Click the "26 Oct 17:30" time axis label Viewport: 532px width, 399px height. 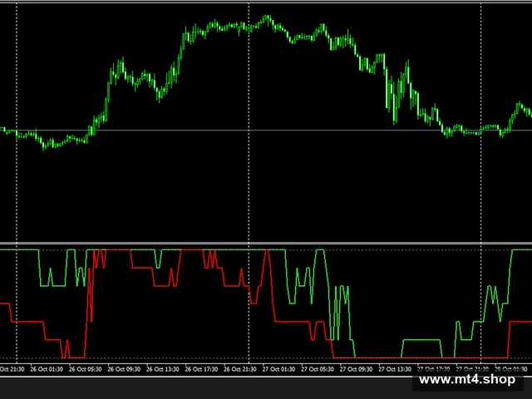click(x=201, y=369)
